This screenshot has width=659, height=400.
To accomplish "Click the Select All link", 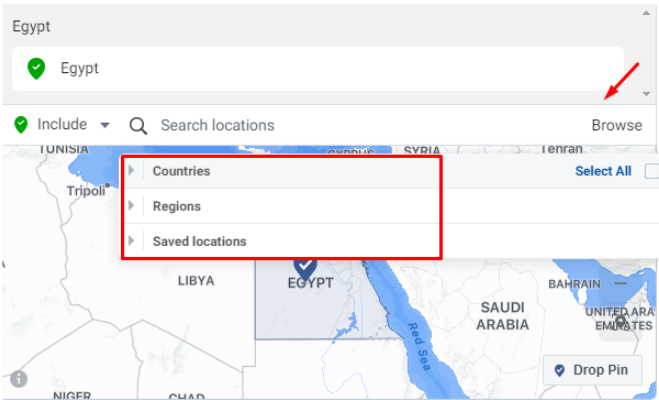I will tap(603, 171).
